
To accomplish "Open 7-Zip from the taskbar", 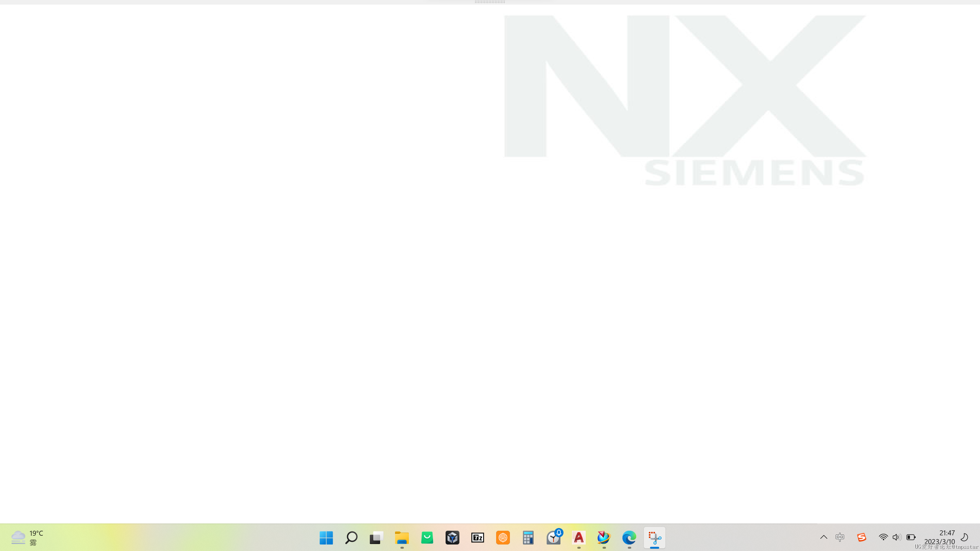I will coord(478,538).
